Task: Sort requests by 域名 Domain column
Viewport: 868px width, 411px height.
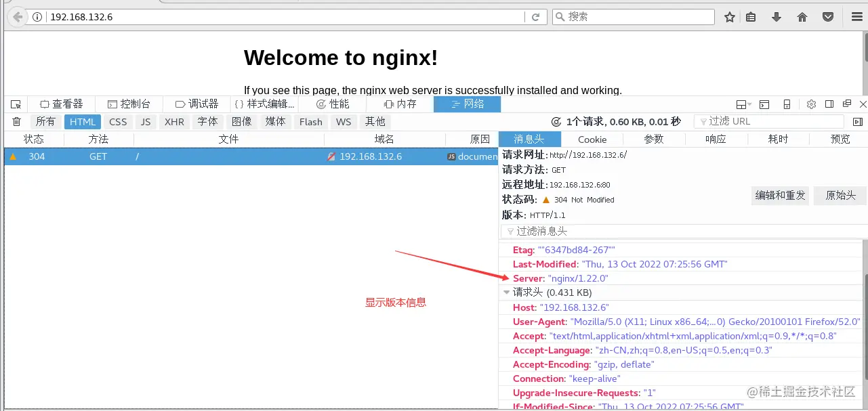Action: point(384,139)
